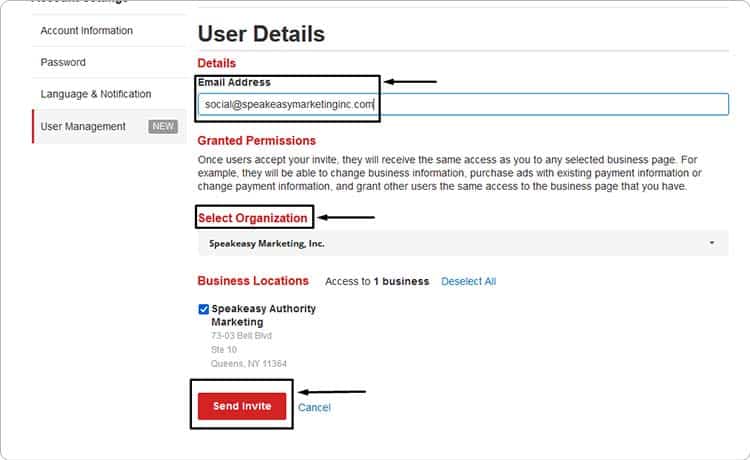Image resolution: width=750 pixels, height=460 pixels.
Task: Click the Send Invite button
Action: [242, 406]
